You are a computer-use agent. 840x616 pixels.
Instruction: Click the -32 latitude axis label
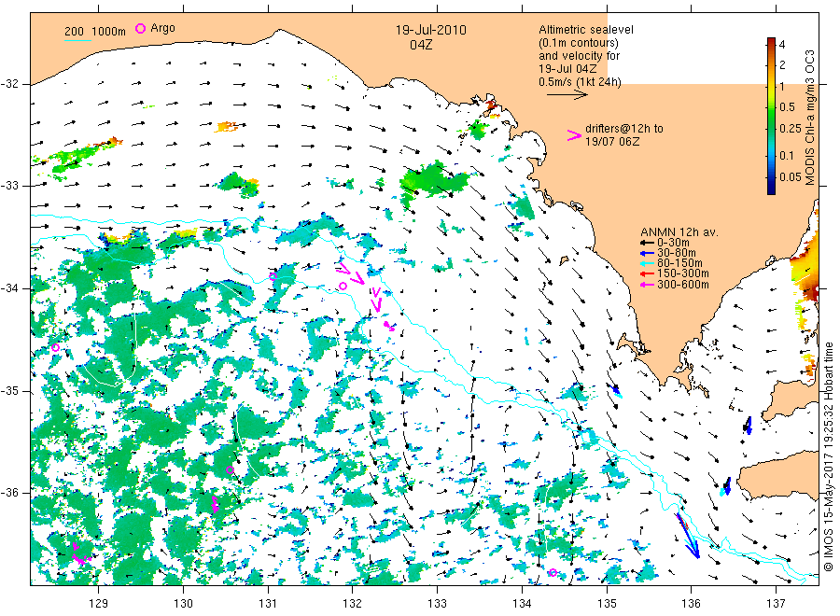coord(10,84)
